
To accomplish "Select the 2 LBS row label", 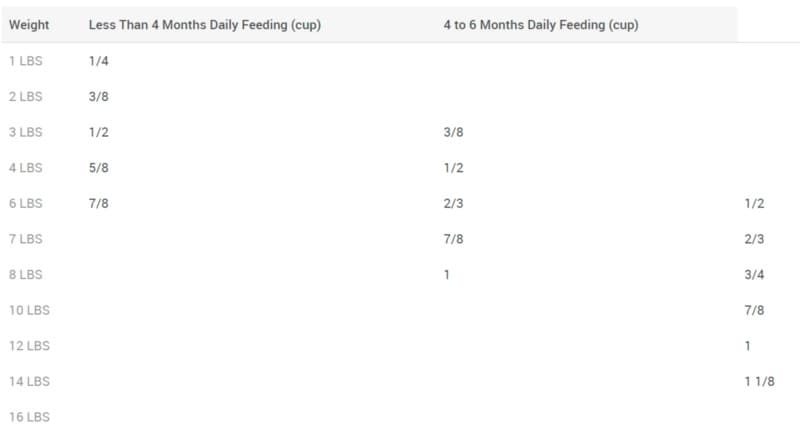I will point(26,96).
